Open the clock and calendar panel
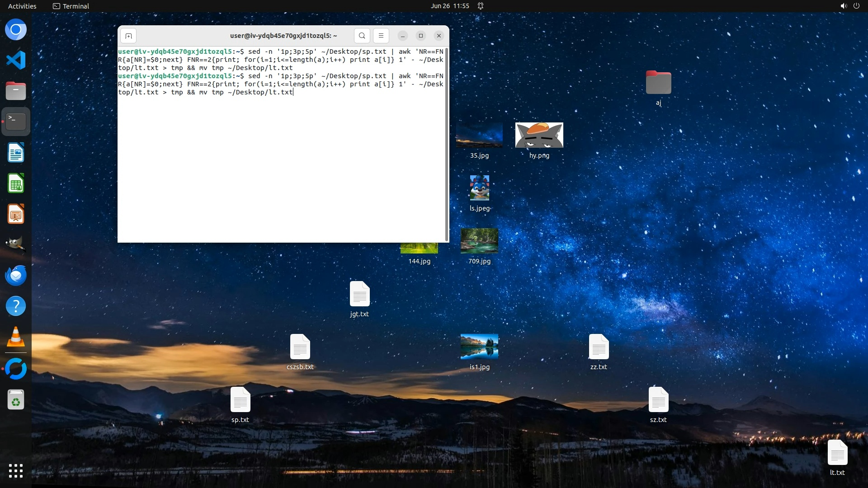The image size is (868, 488). point(450,6)
